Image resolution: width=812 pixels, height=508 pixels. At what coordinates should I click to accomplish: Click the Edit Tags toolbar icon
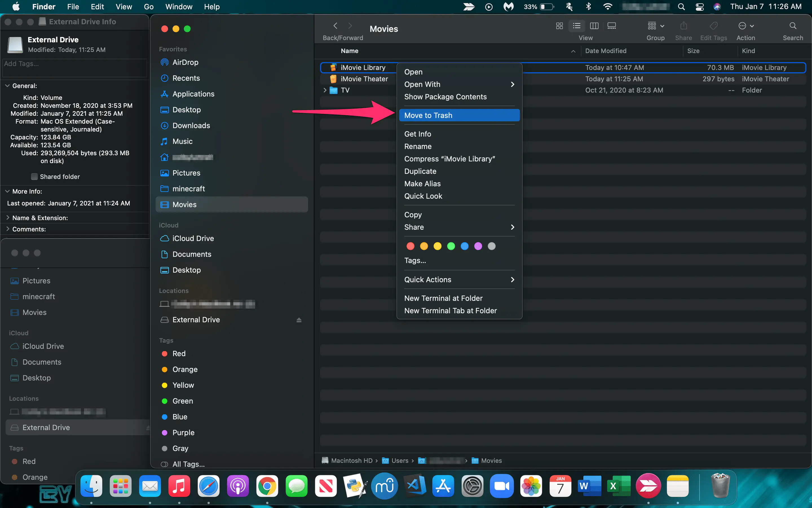point(714,26)
